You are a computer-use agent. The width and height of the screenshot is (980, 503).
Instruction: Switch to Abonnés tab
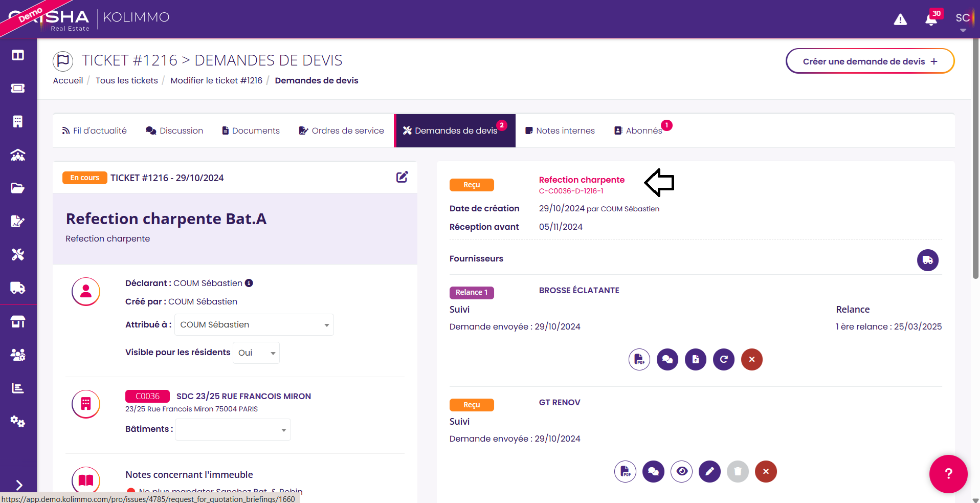pos(638,130)
